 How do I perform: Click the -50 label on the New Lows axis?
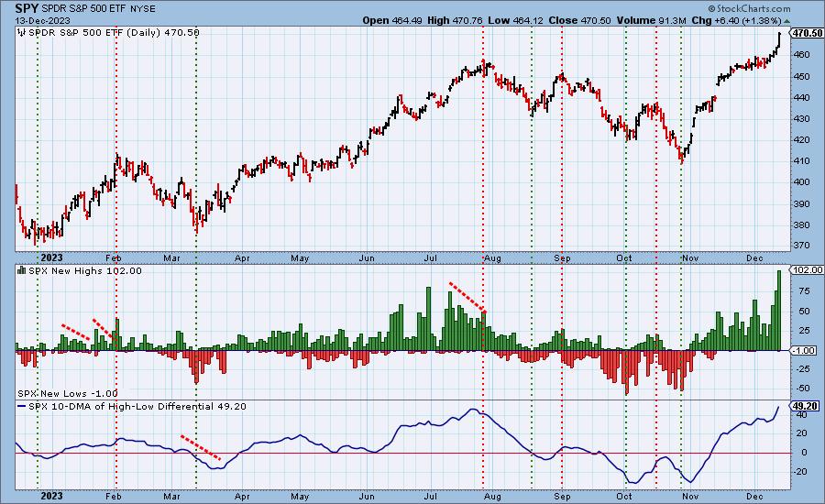[802, 389]
